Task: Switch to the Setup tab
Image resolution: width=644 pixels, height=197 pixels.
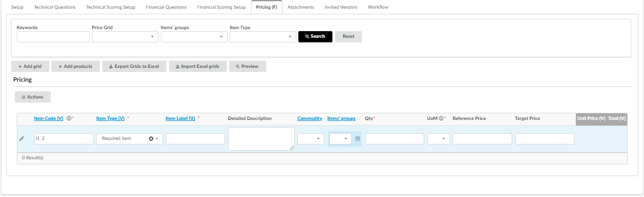Action: tap(17, 7)
